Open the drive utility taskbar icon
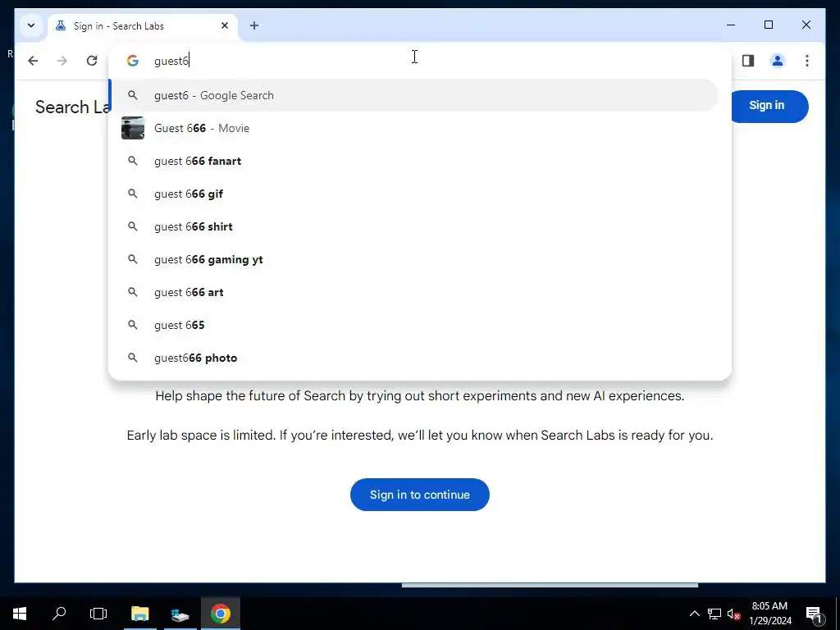Screen dimensions: 840x630 180,614
